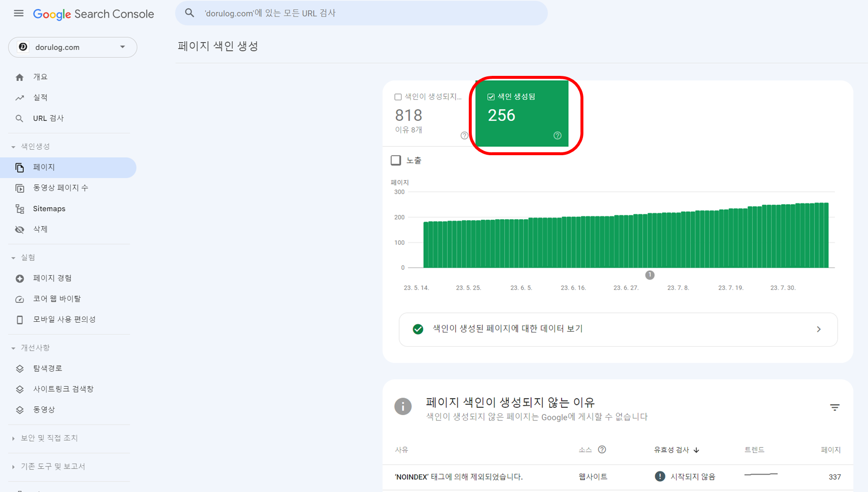Click help icon on the green 256 card

coord(557,136)
